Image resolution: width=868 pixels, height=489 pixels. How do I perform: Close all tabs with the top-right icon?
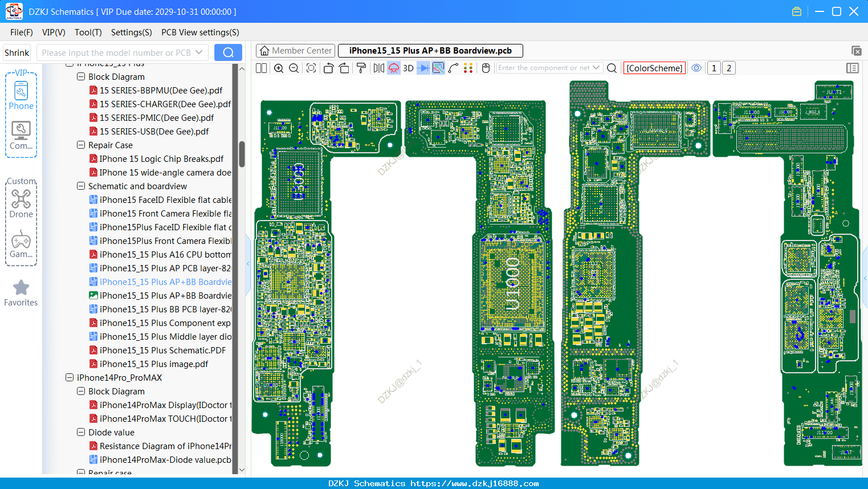[856, 51]
